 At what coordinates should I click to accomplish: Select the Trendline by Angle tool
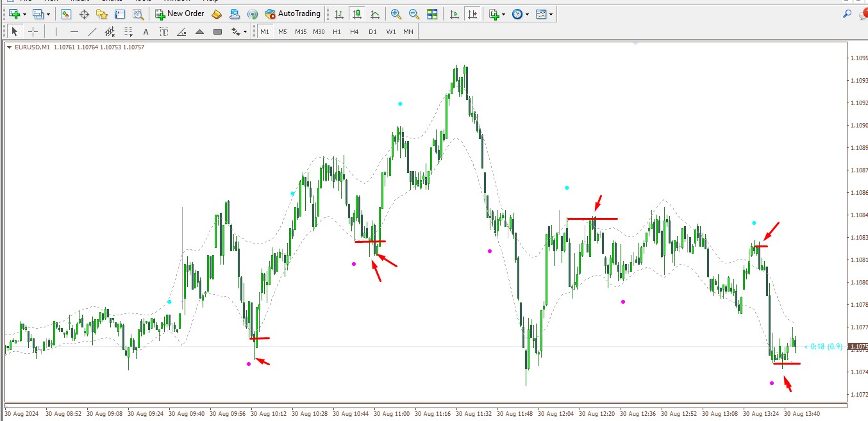pyautogui.click(x=182, y=31)
